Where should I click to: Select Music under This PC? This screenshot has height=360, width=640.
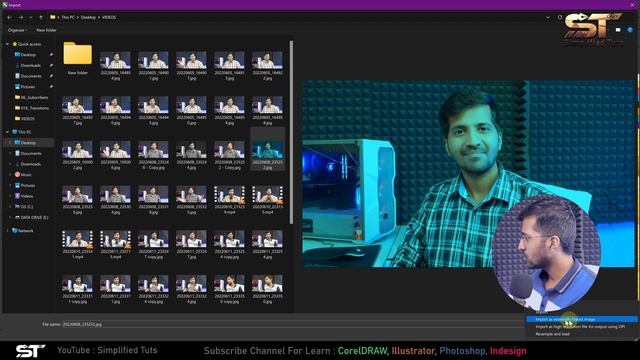pos(26,175)
